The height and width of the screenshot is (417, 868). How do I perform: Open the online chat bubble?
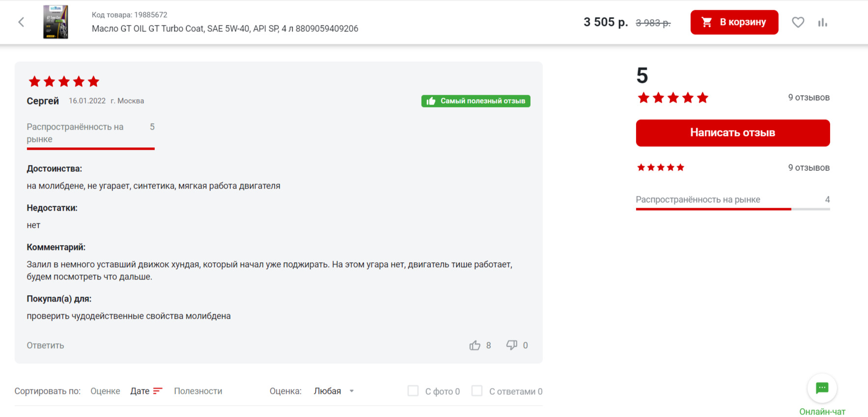click(x=822, y=388)
